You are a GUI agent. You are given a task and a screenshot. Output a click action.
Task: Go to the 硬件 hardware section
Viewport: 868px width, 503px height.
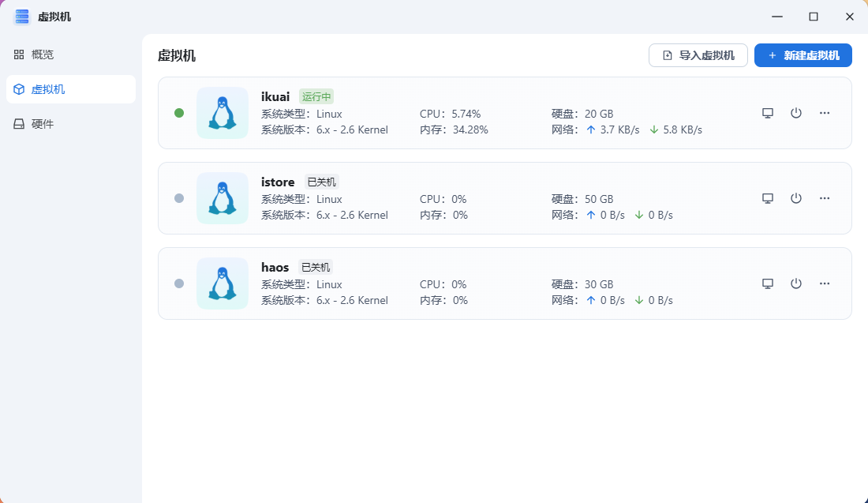point(43,124)
